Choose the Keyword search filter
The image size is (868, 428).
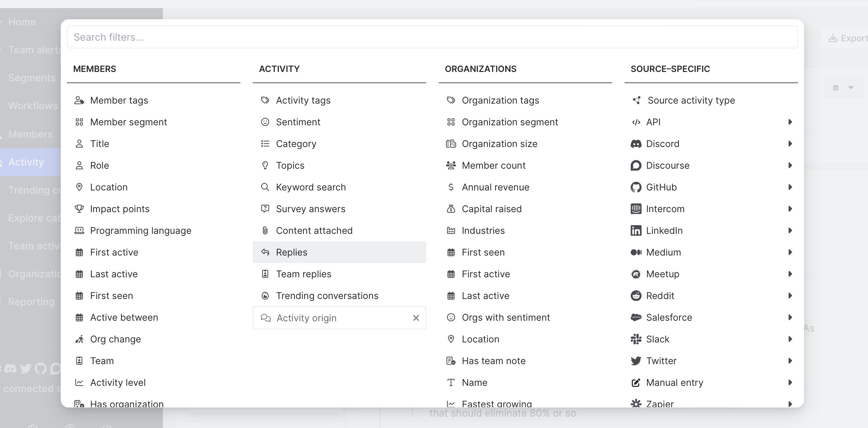(311, 187)
